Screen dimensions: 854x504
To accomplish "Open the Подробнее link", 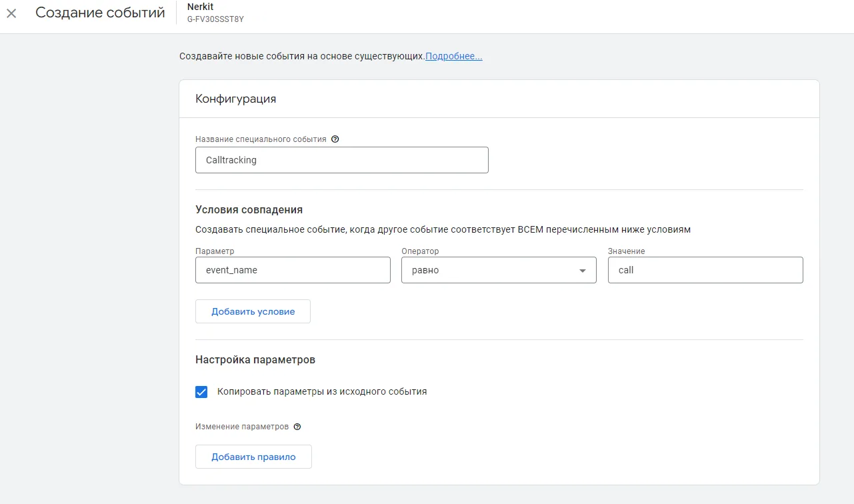I will (x=454, y=57).
